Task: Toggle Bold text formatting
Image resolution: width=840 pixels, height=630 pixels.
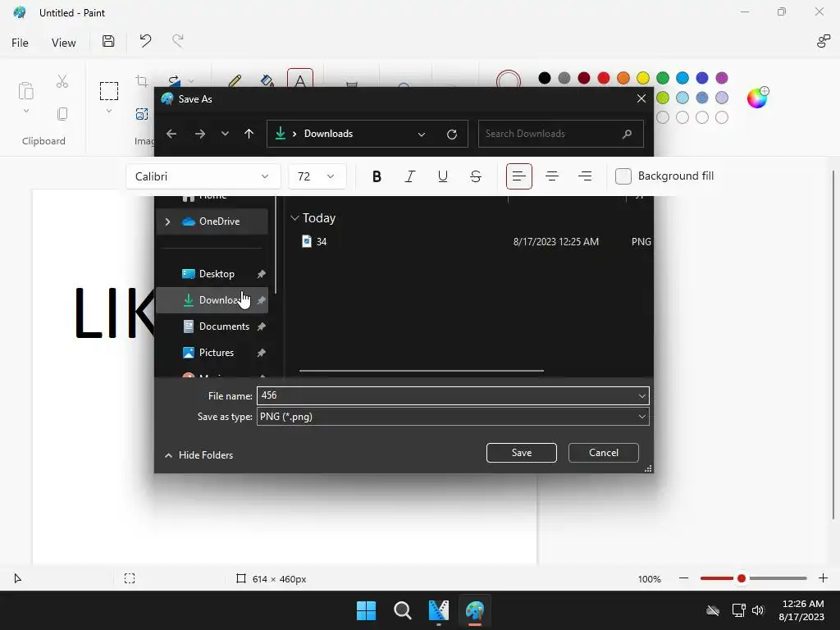Action: coord(377,176)
